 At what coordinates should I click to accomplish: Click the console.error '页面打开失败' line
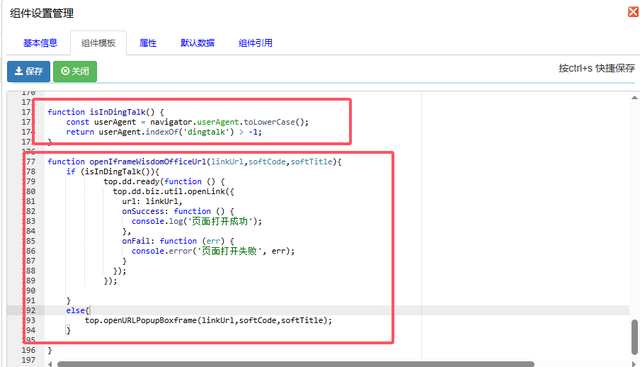(213, 251)
